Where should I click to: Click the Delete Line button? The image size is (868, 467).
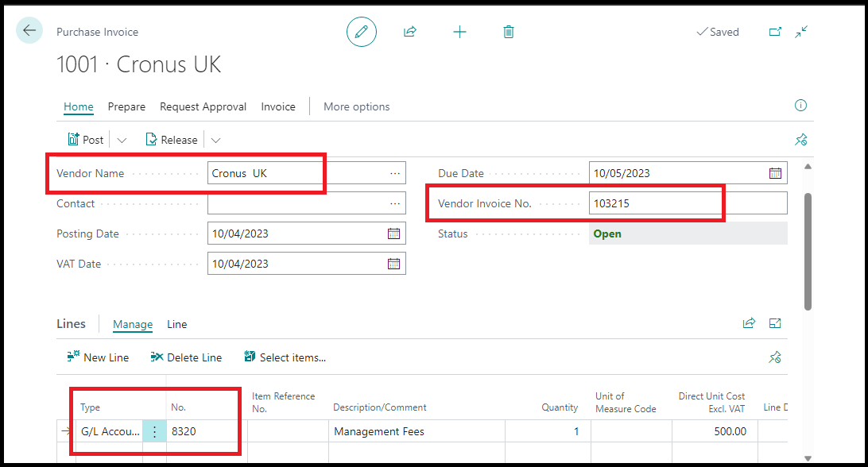coord(186,357)
